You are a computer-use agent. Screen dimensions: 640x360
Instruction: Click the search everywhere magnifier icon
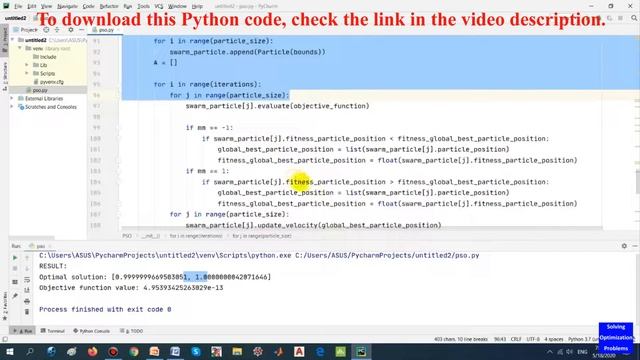(634, 18)
